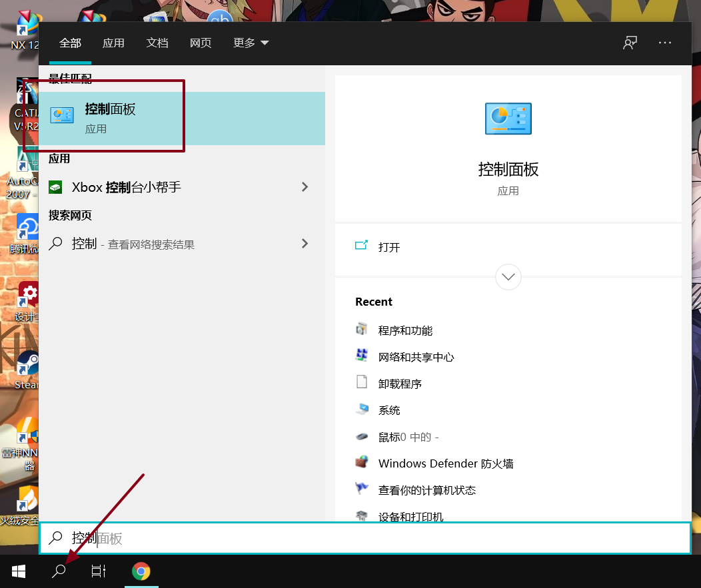This screenshot has width=701, height=588.
Task: Click the CATIA V5R2 desktop shortcut
Action: pyautogui.click(x=26, y=105)
